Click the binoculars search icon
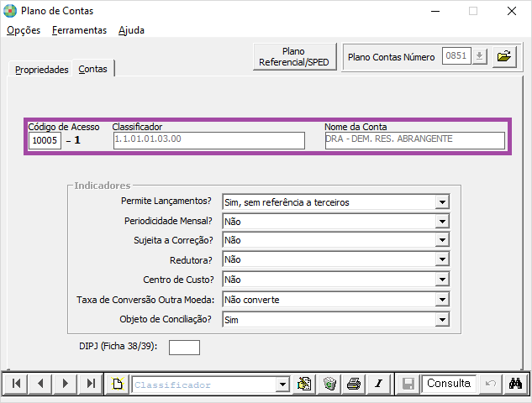 pyautogui.click(x=515, y=384)
